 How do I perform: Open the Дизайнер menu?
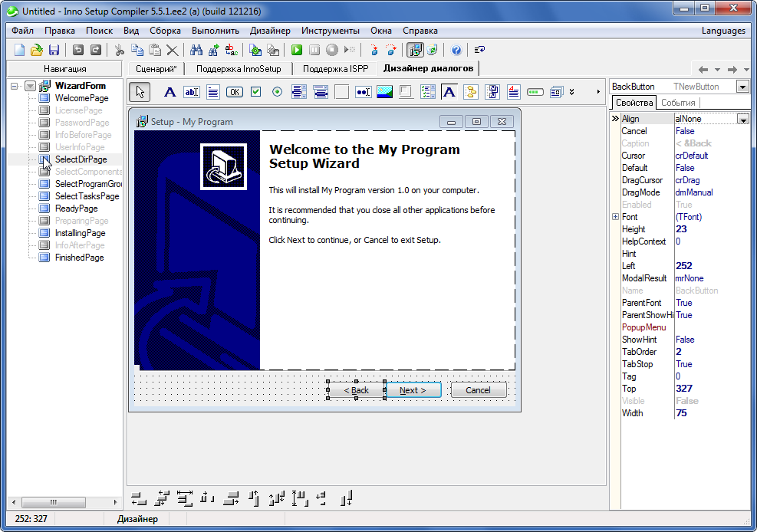pyautogui.click(x=270, y=31)
